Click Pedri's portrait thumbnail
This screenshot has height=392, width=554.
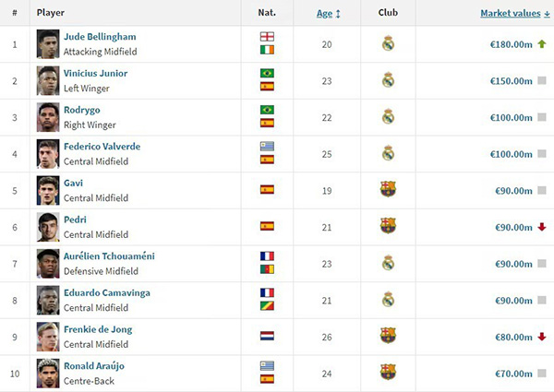pyautogui.click(x=48, y=226)
